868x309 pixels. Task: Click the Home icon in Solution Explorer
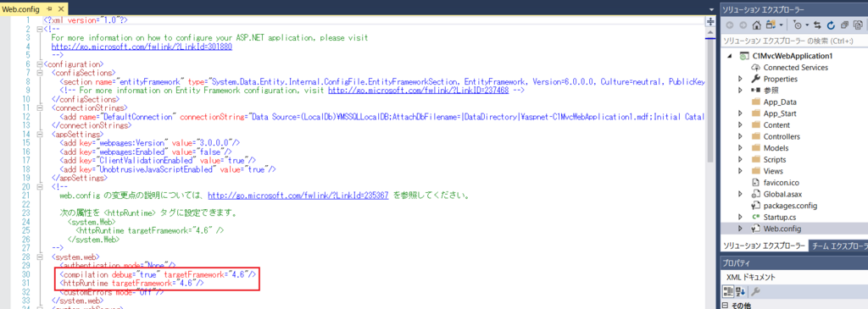(757, 25)
